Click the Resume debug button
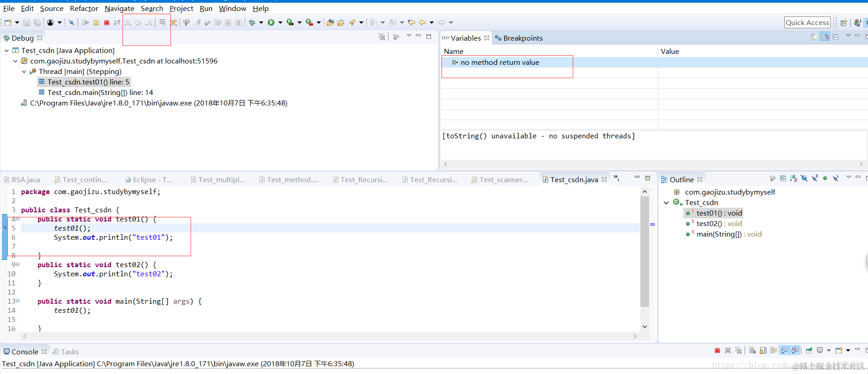868x374 pixels. [x=85, y=22]
